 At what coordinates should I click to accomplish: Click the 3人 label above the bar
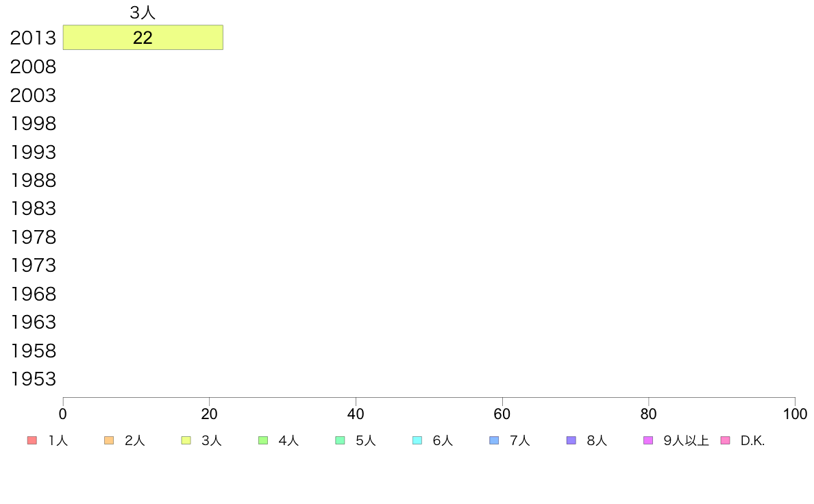click(x=143, y=12)
